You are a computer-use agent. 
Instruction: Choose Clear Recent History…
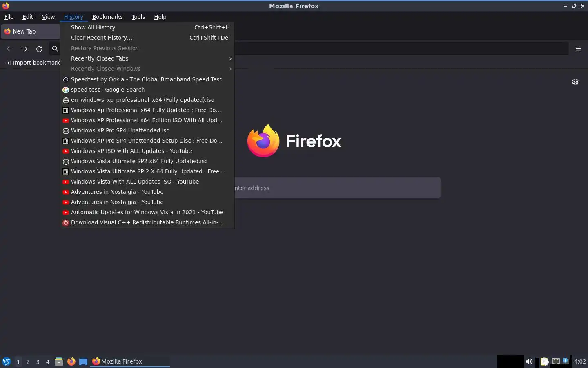[x=147, y=38]
